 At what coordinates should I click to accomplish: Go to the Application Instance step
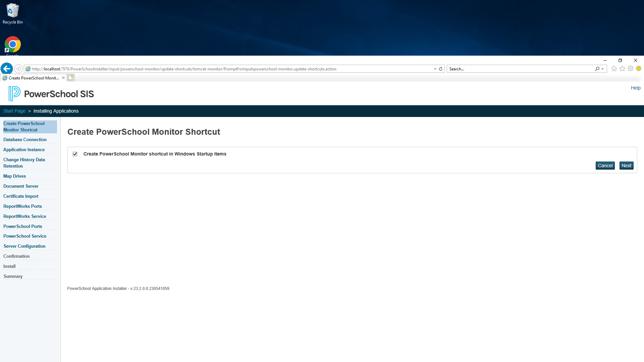(24, 150)
